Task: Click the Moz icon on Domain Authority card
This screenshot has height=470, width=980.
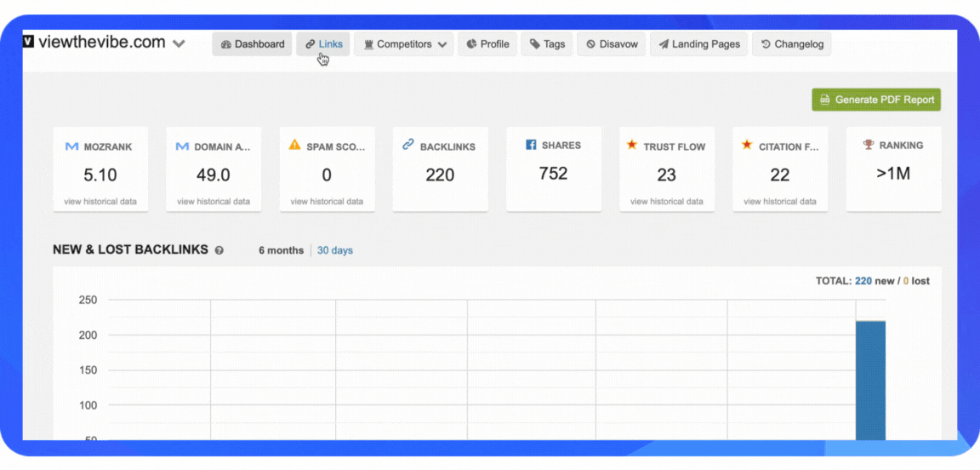Action: click(182, 146)
